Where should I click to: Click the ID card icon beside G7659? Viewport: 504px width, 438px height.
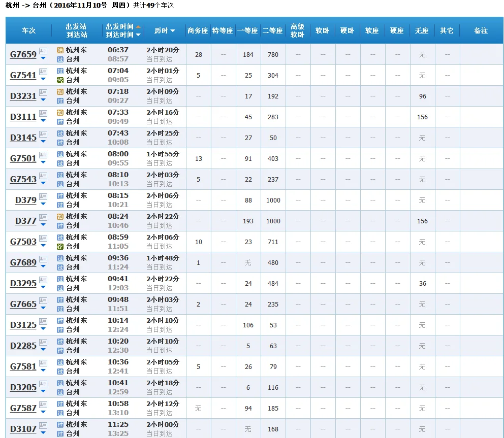click(43, 51)
